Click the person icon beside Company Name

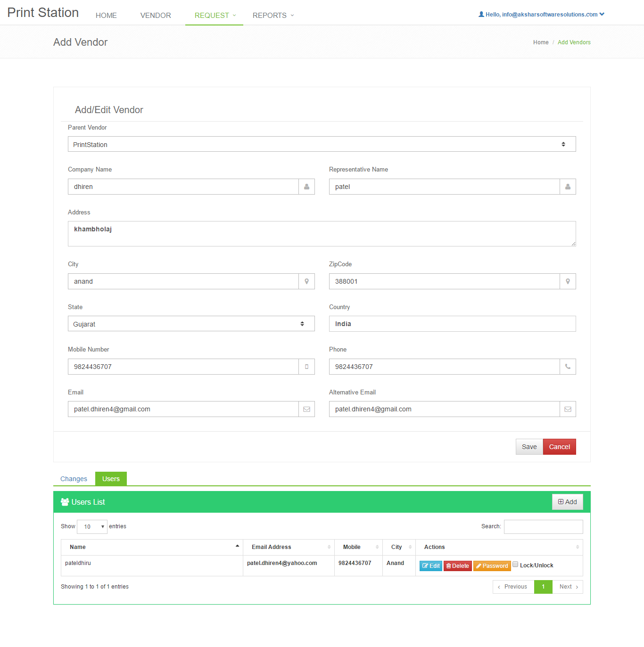[306, 187]
